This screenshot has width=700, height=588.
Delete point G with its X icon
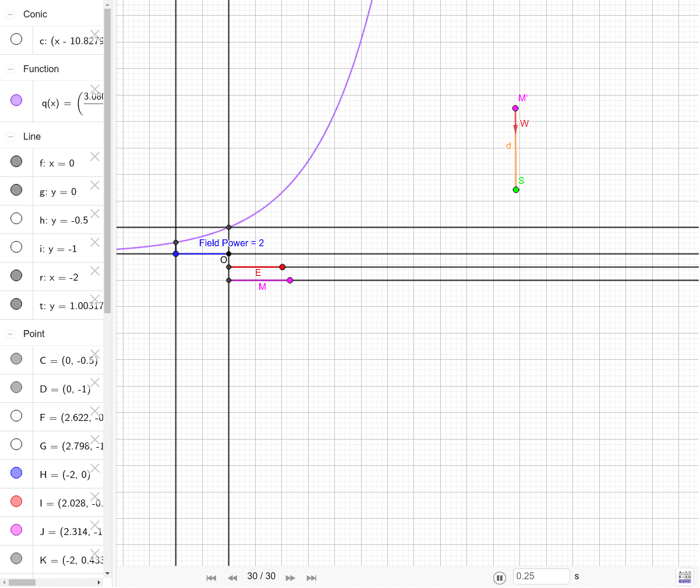(95, 440)
